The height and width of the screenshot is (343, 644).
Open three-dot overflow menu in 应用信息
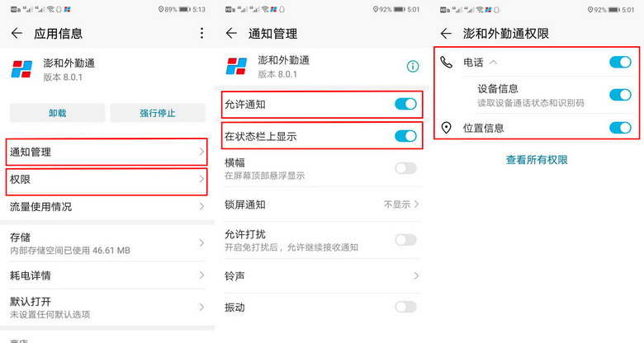point(201,33)
